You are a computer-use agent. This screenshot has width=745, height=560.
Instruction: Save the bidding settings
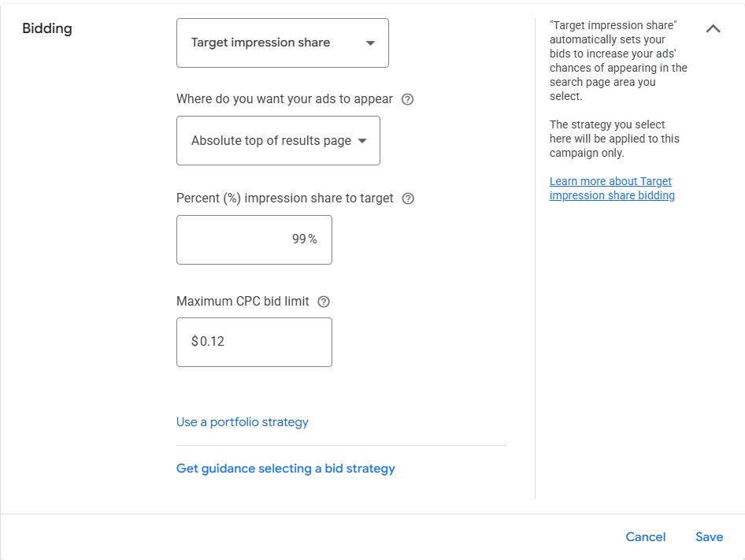pyautogui.click(x=709, y=537)
